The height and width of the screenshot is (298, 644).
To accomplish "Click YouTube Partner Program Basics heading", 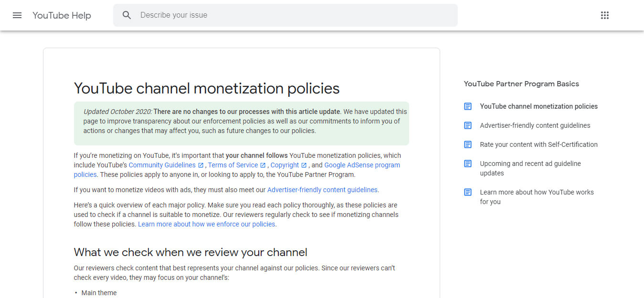I will [521, 84].
